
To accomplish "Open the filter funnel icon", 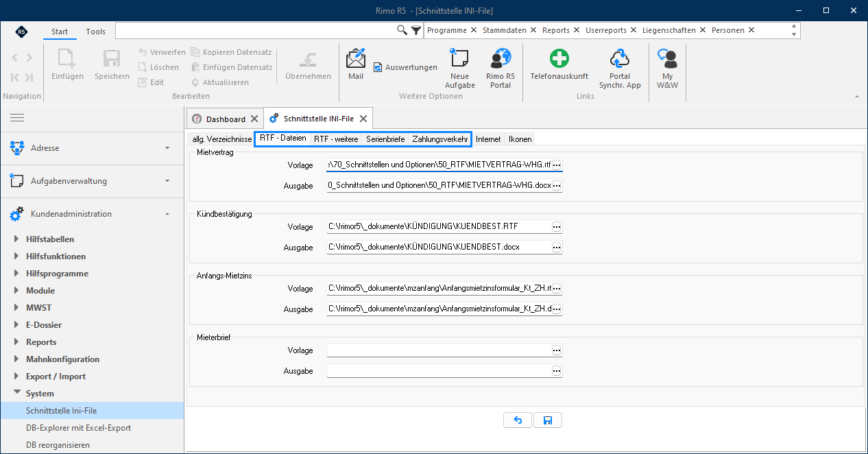I will [x=415, y=30].
